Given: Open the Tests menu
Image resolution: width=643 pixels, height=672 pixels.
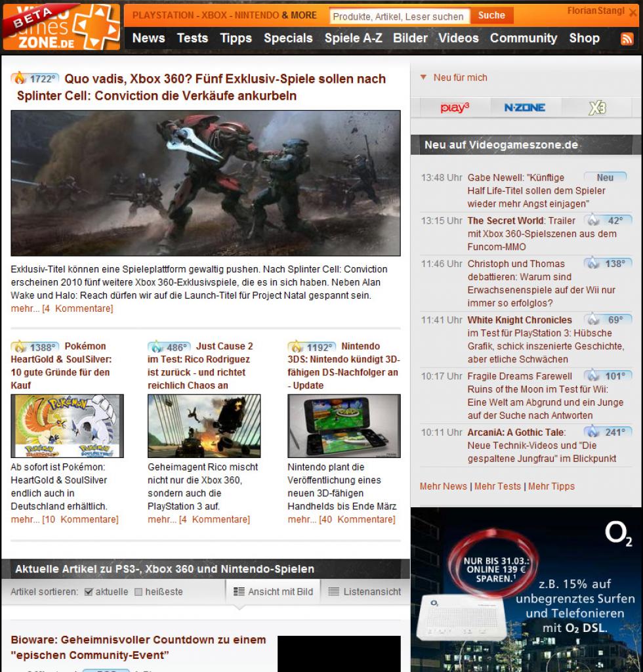Looking at the screenshot, I should pyautogui.click(x=192, y=38).
